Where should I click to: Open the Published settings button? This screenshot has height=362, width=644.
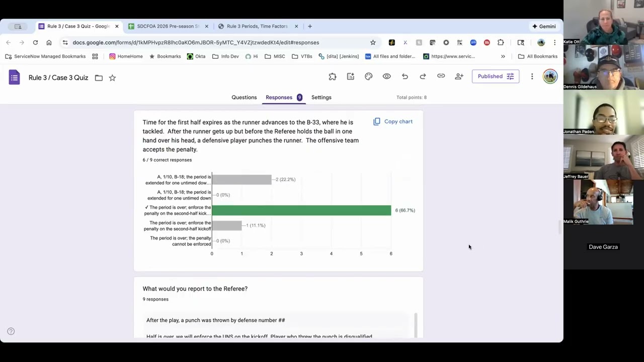pos(495,76)
